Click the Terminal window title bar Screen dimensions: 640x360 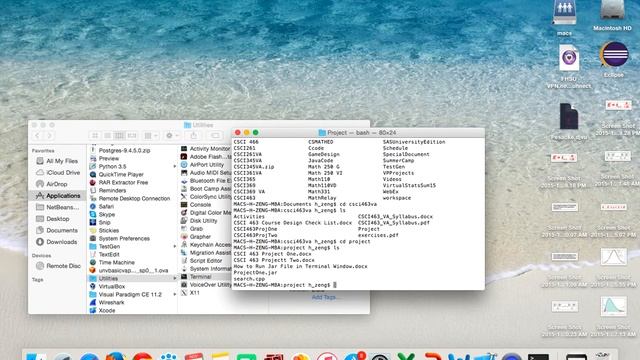click(358, 133)
